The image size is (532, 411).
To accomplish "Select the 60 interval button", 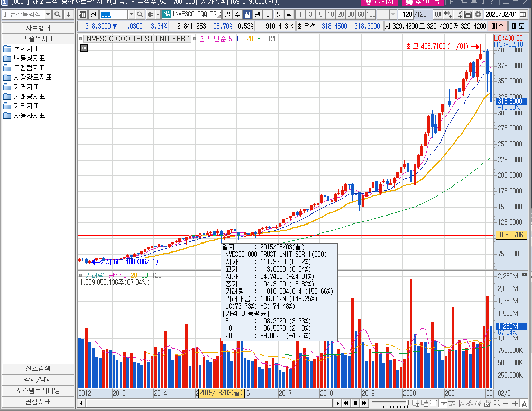I will (361, 15).
